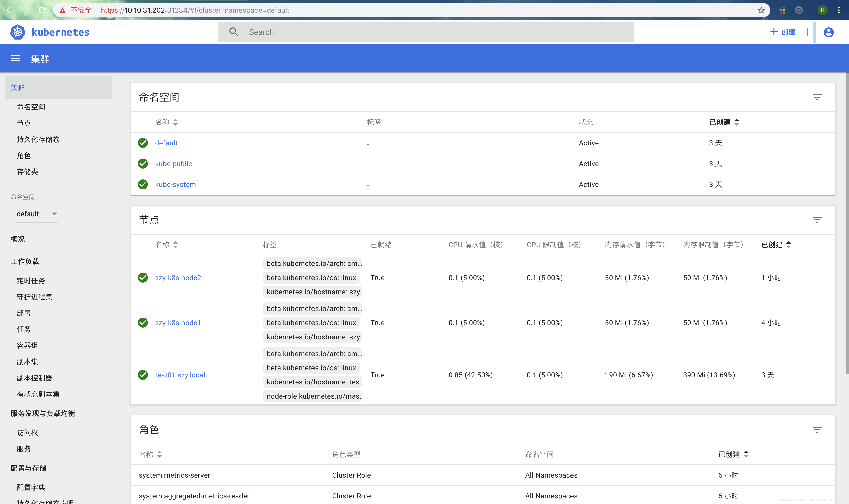Open node test01.szy.local details

click(x=180, y=375)
